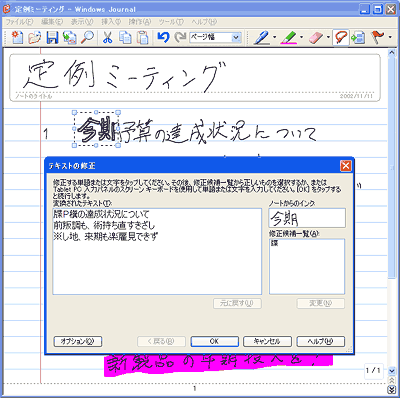This screenshot has height=398, width=400.
Task: Click the Cut scissors icon
Action: click(x=107, y=37)
